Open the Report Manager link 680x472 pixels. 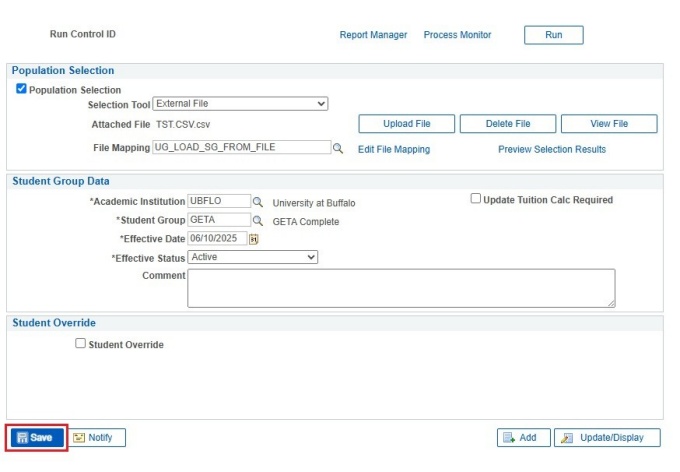373,35
